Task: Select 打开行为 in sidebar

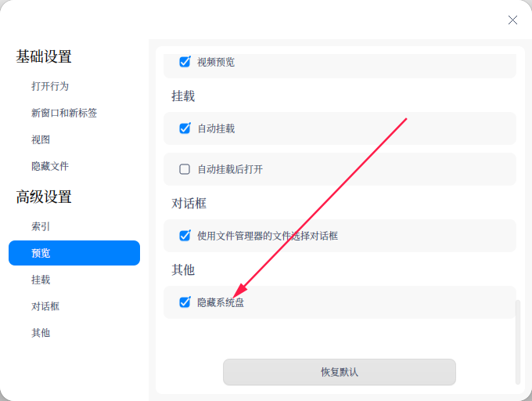Action: 50,86
